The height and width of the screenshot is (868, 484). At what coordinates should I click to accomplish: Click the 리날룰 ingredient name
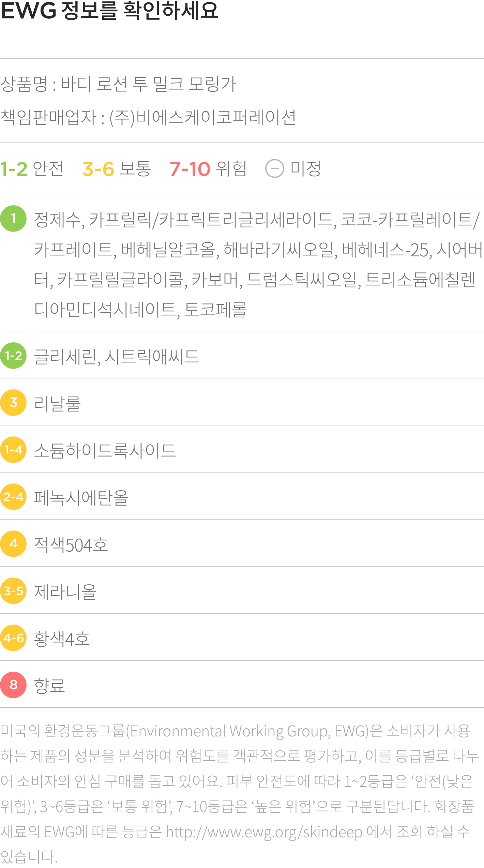(x=57, y=403)
